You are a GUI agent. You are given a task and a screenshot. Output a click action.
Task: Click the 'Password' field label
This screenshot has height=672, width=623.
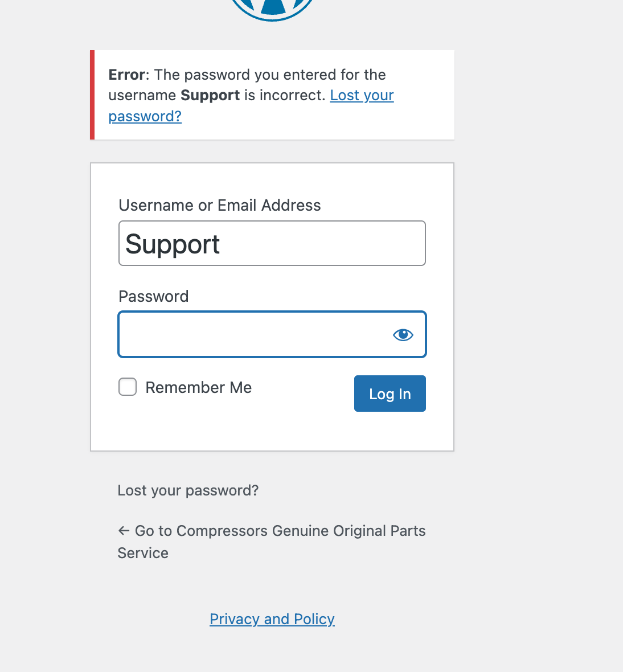[x=153, y=297]
